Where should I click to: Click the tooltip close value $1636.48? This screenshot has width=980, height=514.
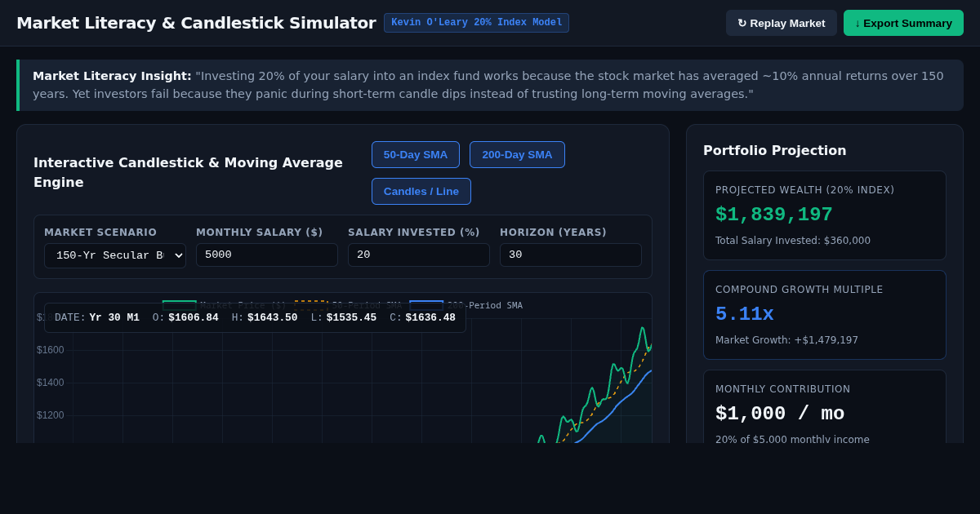(x=430, y=318)
